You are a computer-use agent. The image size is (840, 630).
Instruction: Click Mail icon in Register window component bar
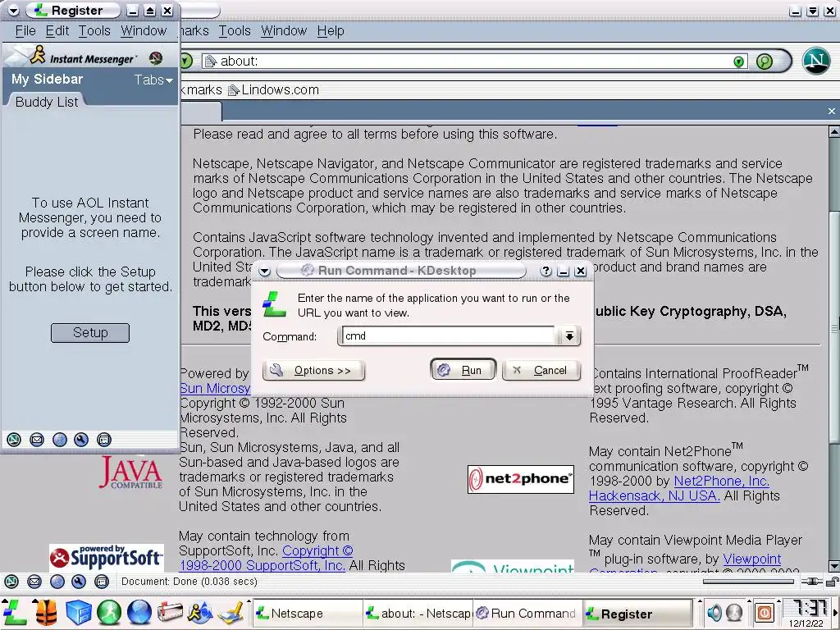pos(36,440)
